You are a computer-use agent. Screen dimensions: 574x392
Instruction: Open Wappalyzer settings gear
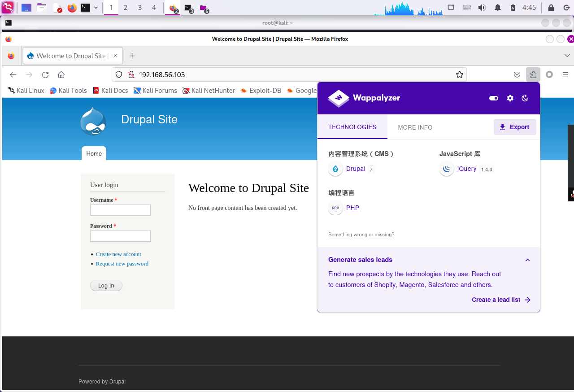coord(510,98)
